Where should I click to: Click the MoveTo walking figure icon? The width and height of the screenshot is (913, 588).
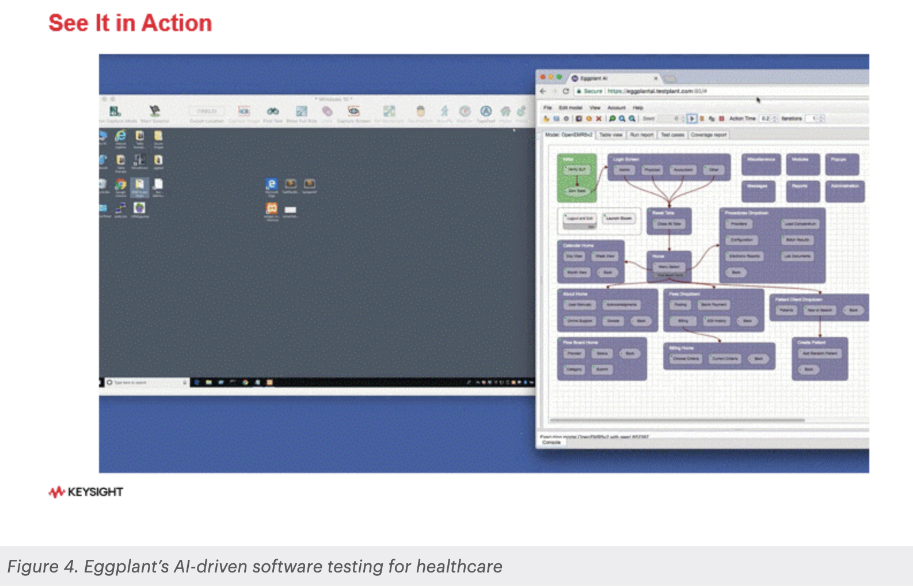444,111
